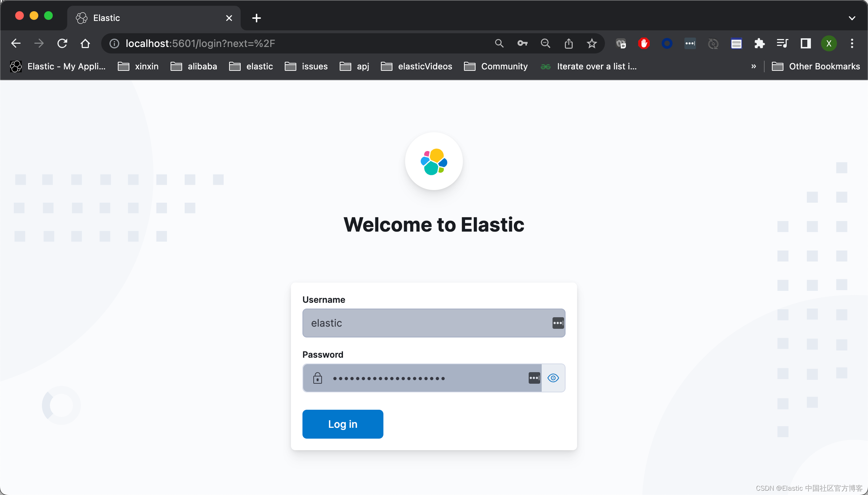Screen dimensions: 868x495
Task: Open Chrome three-dot menu
Action: (852, 44)
